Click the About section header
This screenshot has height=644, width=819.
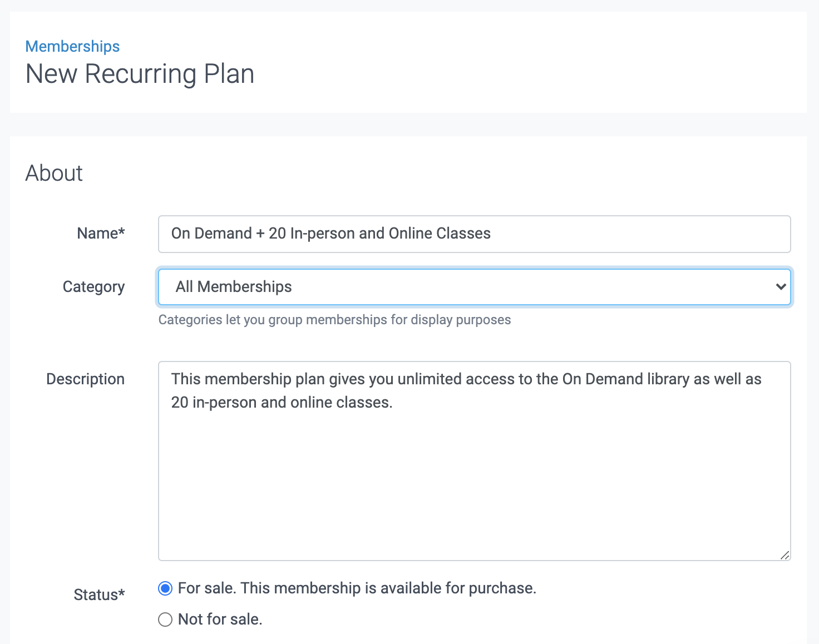point(53,173)
